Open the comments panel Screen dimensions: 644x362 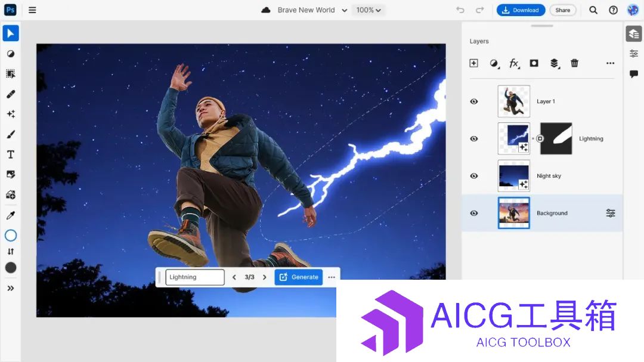pos(634,73)
